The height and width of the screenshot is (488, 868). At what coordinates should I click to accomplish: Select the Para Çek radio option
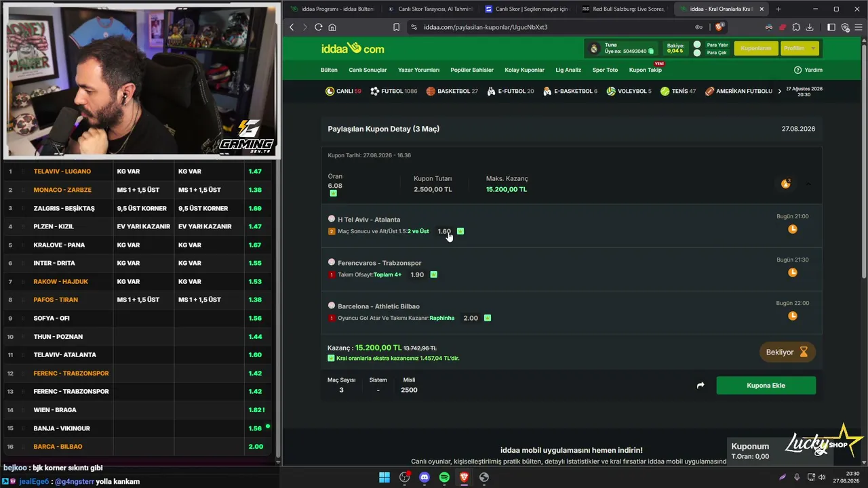(x=697, y=53)
